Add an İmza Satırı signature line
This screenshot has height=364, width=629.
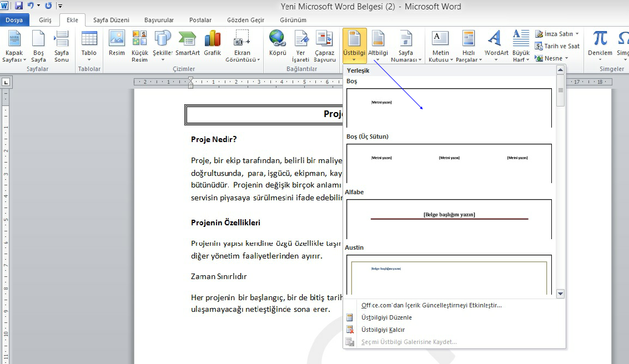[557, 34]
